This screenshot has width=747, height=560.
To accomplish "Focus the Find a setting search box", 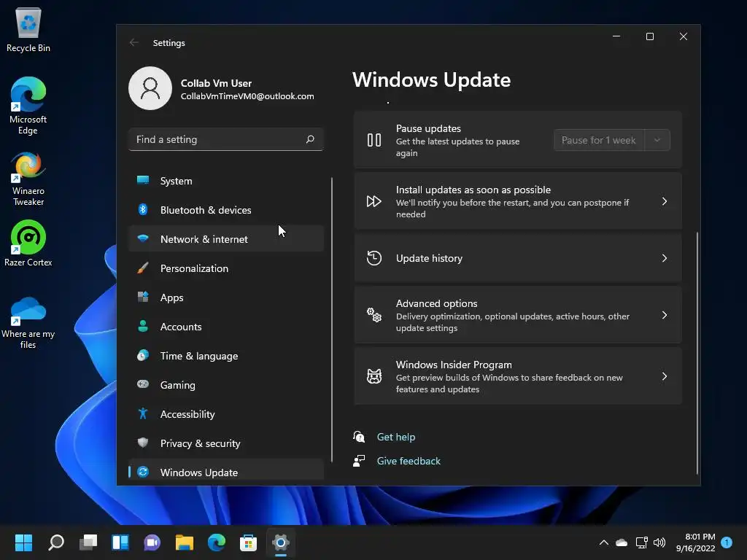I will tap(226, 139).
